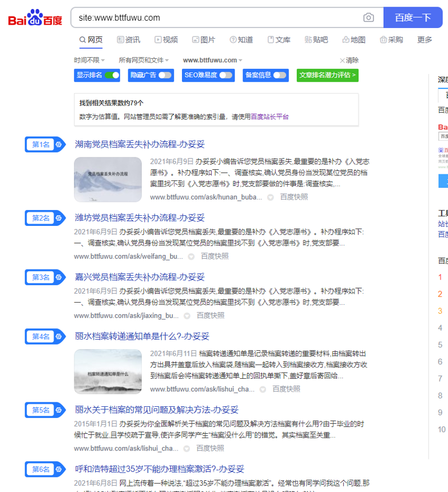Click the clear filter X icon beside 清除
The height and width of the screenshot is (492, 448).
342,61
